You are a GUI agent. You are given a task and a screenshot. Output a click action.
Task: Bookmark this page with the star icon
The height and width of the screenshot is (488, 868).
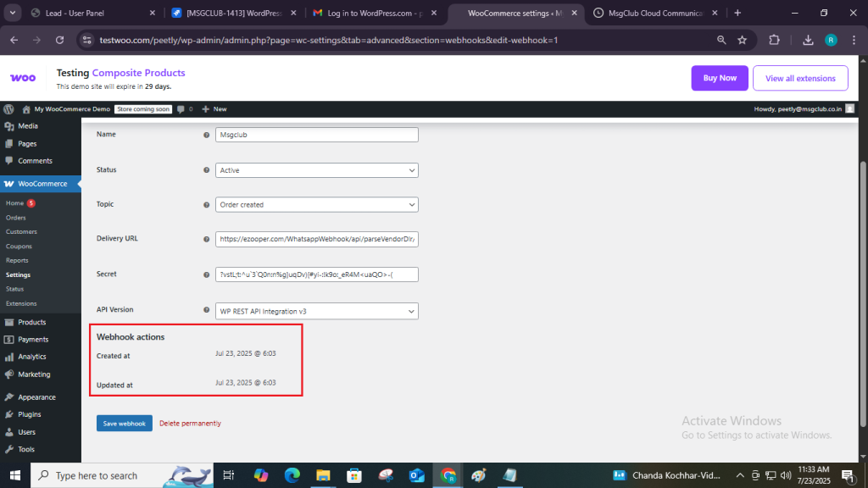pos(743,40)
